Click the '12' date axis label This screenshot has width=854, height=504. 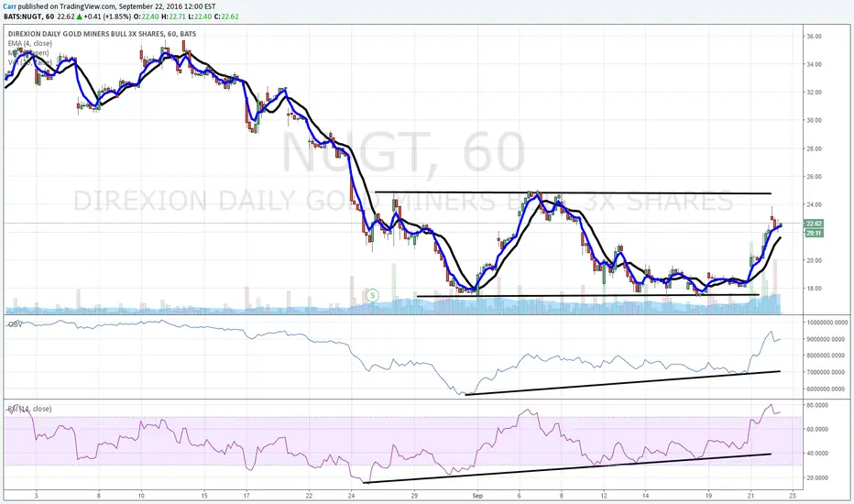(x=604, y=496)
